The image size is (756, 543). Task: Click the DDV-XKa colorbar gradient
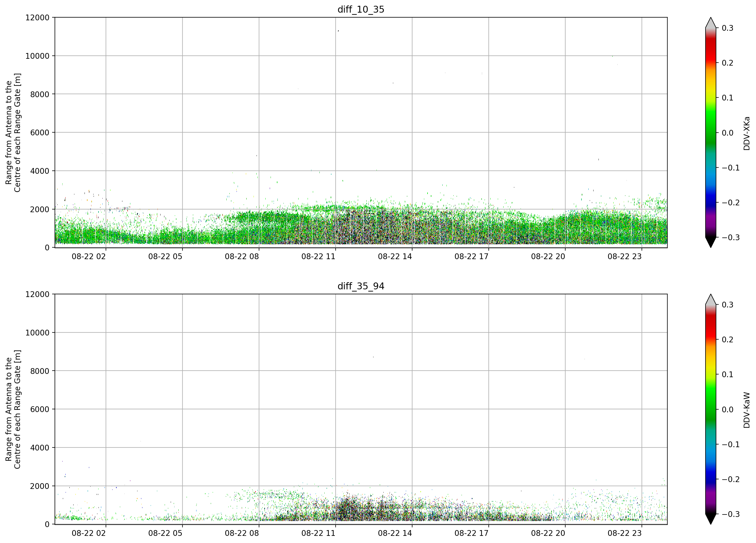click(711, 133)
